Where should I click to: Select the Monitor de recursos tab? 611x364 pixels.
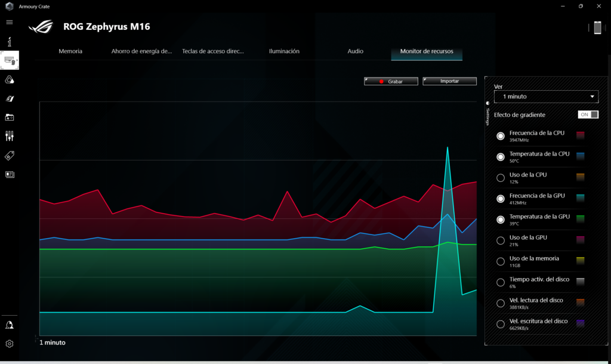[x=427, y=51]
